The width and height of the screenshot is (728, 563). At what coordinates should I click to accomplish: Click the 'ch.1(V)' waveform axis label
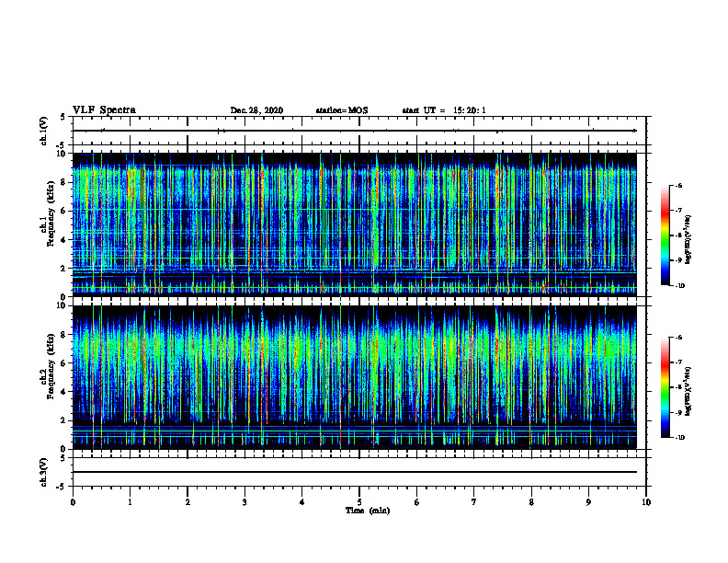click(44, 131)
